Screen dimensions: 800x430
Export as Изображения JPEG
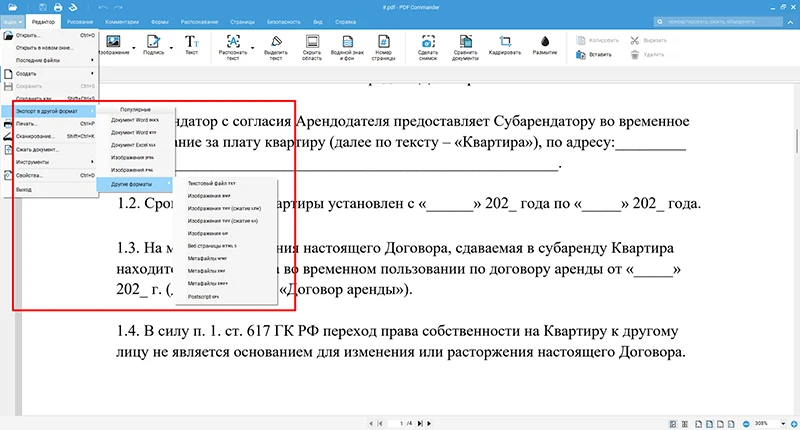click(136, 158)
